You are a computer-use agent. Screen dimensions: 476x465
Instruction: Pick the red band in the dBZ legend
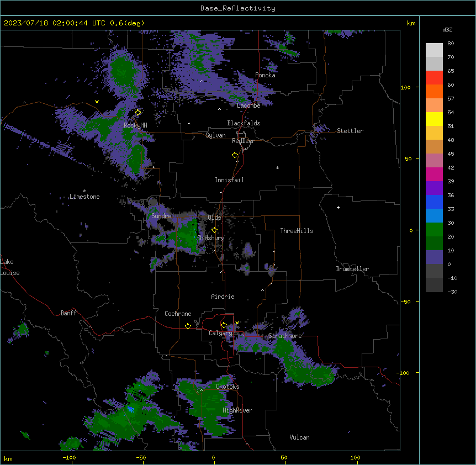pos(434,77)
